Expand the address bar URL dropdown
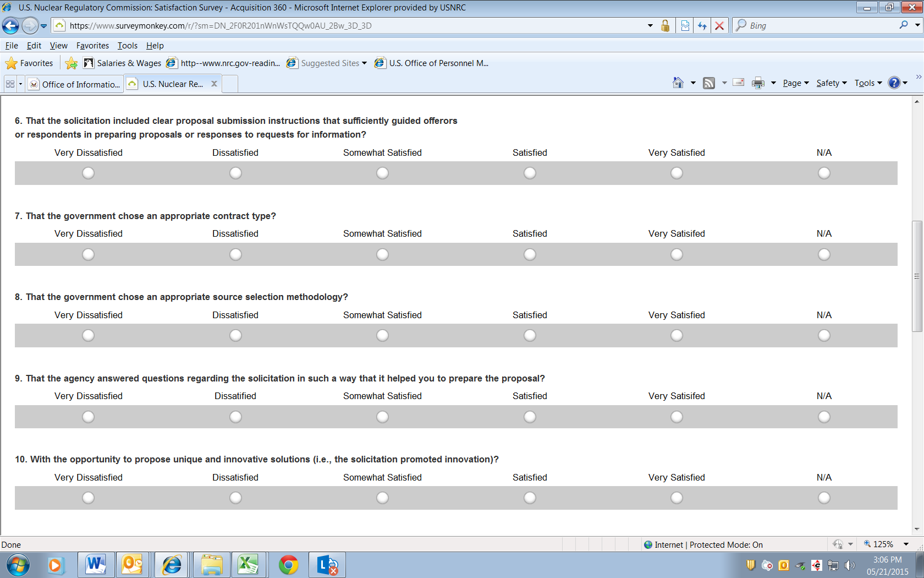This screenshot has width=924, height=578. [650, 25]
